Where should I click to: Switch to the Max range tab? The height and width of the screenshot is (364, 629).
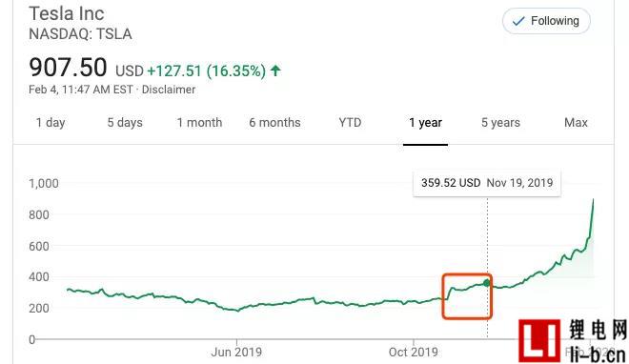click(x=576, y=123)
